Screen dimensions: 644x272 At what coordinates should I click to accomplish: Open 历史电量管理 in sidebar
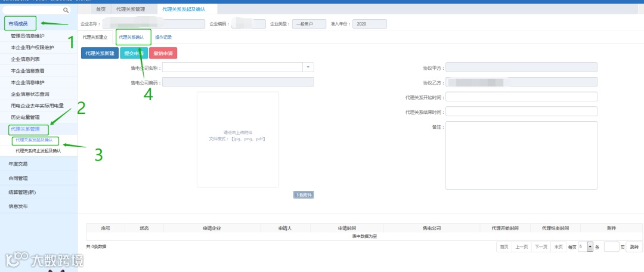point(25,117)
